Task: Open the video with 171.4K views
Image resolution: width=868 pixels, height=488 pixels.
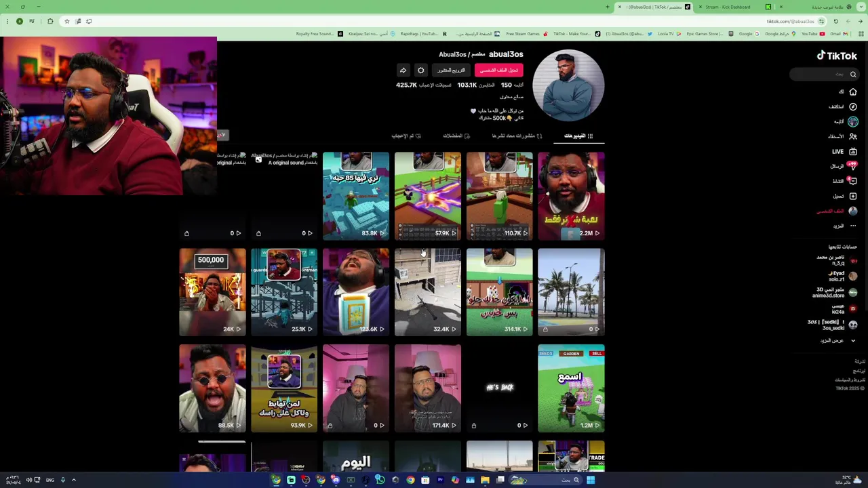Action: pos(427,388)
